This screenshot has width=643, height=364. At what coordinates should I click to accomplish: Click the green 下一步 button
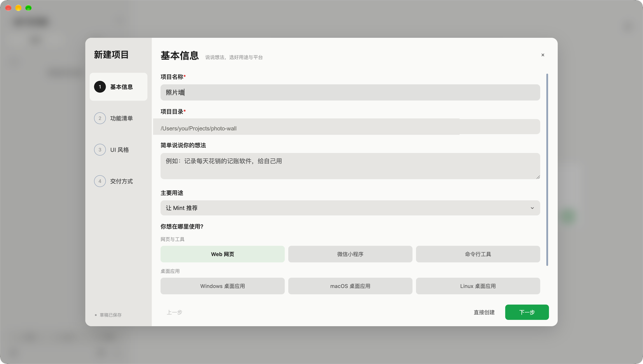click(527, 312)
